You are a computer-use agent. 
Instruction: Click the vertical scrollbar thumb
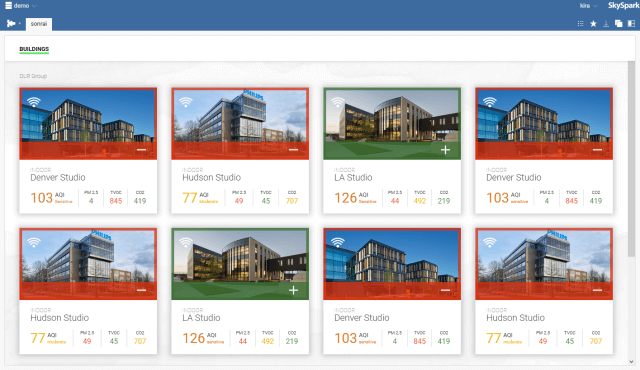(x=631, y=159)
